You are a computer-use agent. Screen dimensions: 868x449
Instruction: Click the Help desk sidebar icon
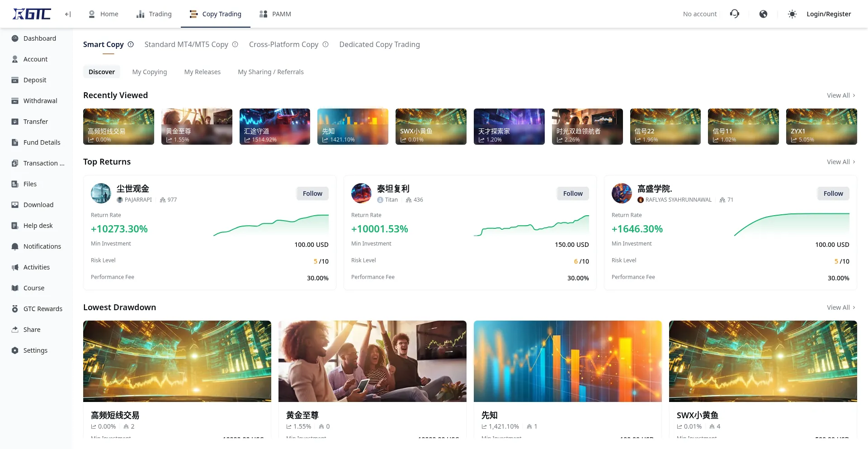click(x=15, y=226)
